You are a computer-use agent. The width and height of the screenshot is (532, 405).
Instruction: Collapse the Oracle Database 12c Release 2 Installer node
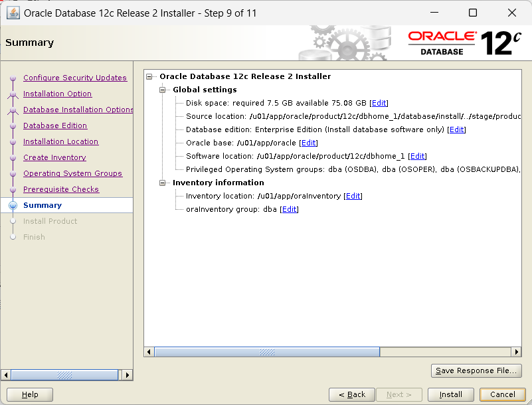click(x=149, y=76)
